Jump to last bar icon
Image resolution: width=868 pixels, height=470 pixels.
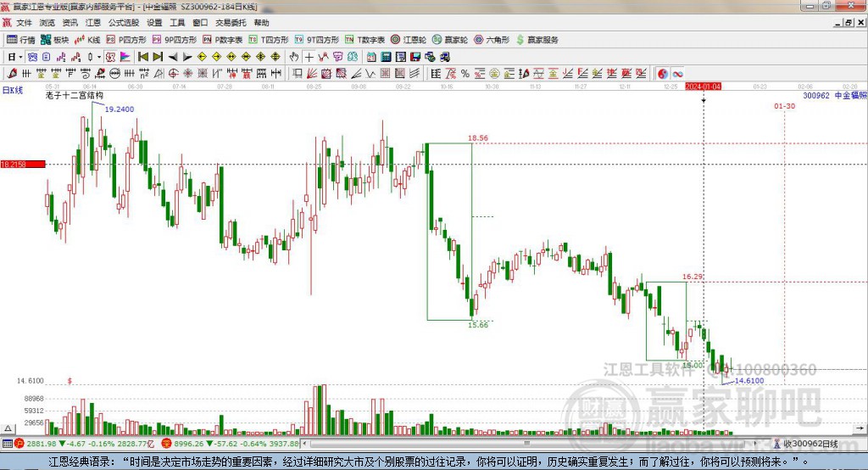click(158, 57)
